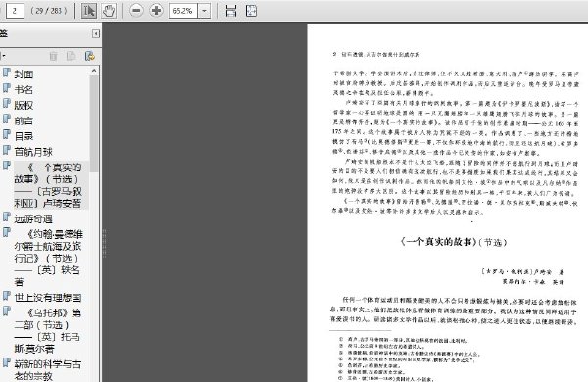Viewport: 588px width, 382px height.
Task: Jump to the 世上没有理想国 bookmark
Action: 48,298
